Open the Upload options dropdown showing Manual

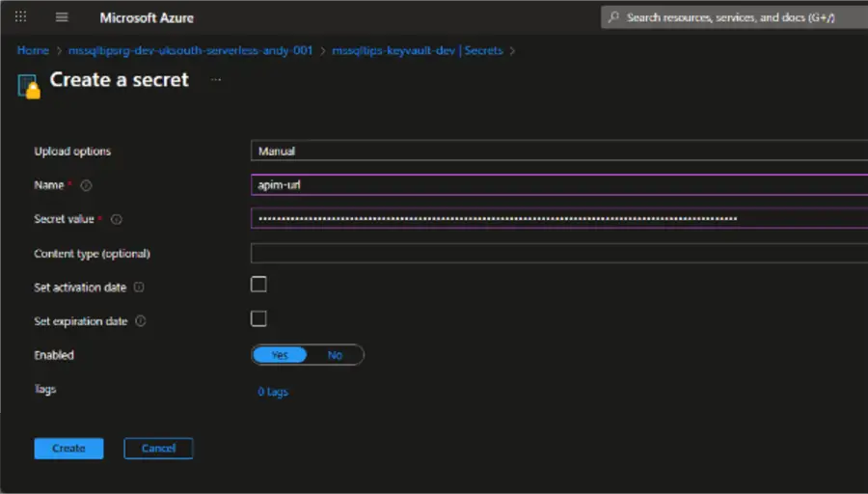559,151
